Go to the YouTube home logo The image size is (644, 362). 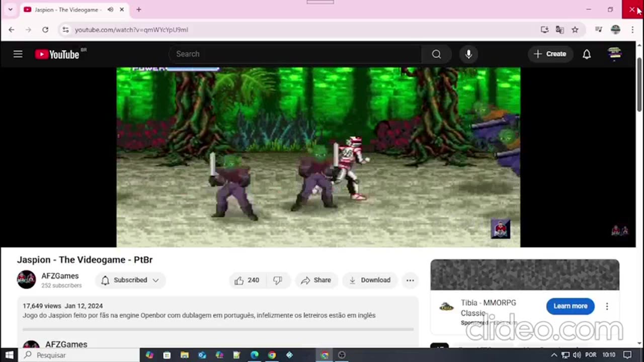[x=57, y=54]
